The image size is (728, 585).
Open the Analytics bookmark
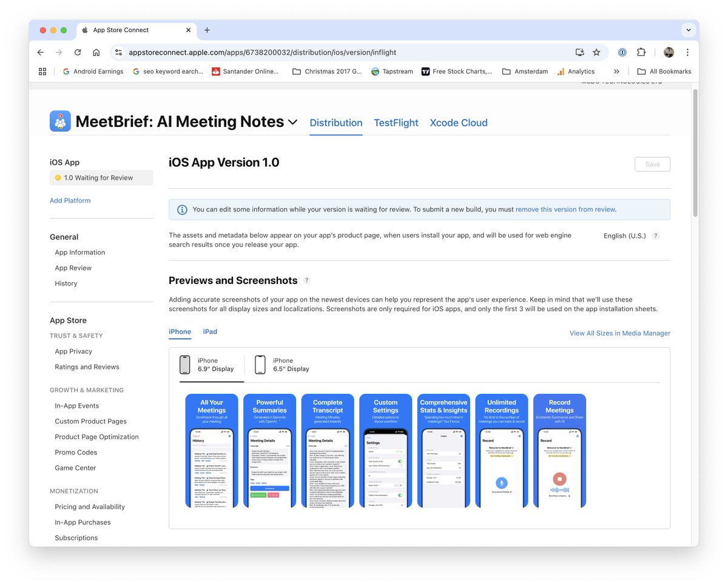[x=576, y=72]
